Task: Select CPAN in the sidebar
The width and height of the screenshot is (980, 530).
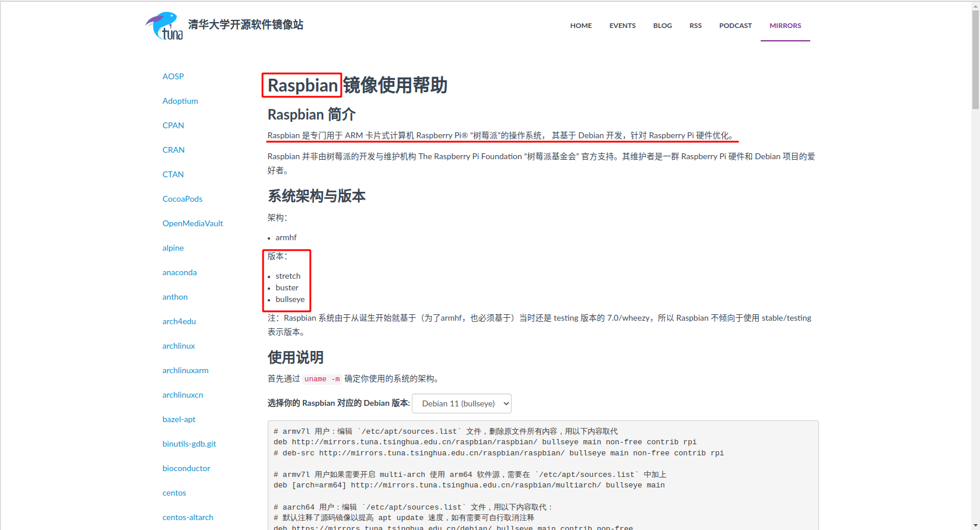Action: point(173,125)
